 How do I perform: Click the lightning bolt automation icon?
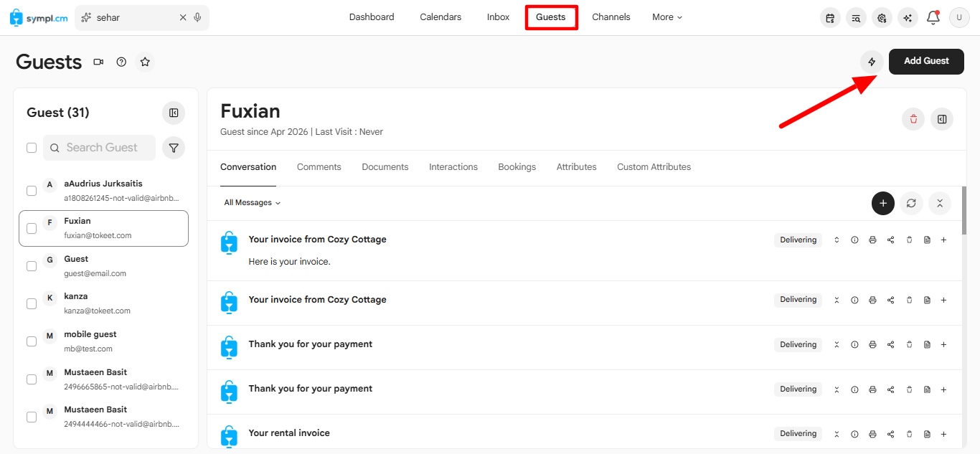pos(872,62)
